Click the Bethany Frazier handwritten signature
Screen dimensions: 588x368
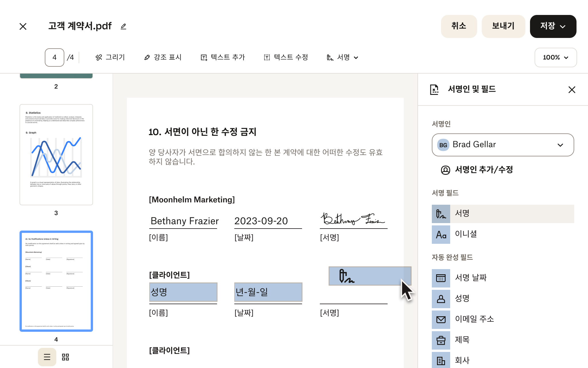click(x=353, y=219)
